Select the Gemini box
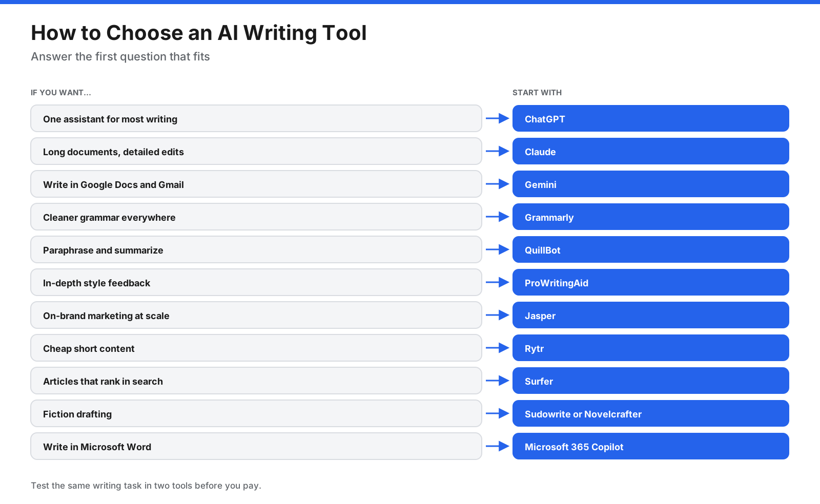 (x=651, y=184)
